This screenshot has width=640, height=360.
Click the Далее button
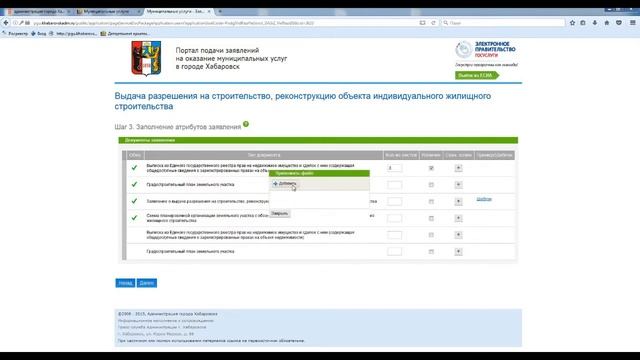coord(147,283)
